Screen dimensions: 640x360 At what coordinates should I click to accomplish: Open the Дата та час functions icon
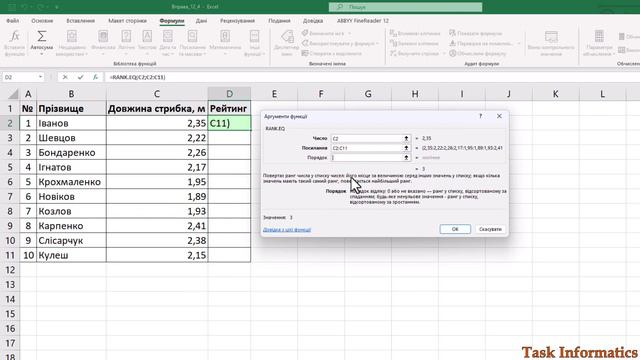(x=168, y=36)
